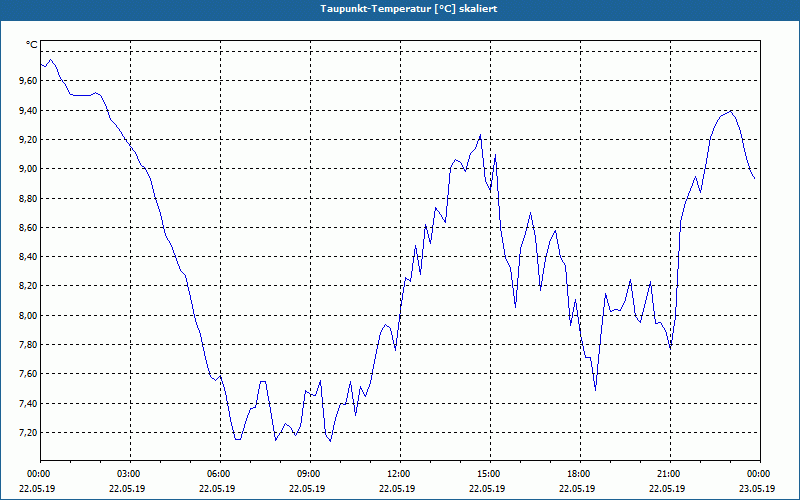
Task: Click the 22.05.19 date under 15:00
Action: point(487,488)
